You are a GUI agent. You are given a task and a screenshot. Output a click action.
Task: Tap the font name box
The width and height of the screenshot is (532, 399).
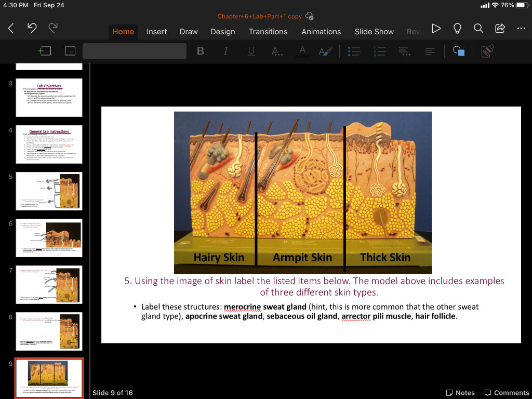tap(120, 51)
